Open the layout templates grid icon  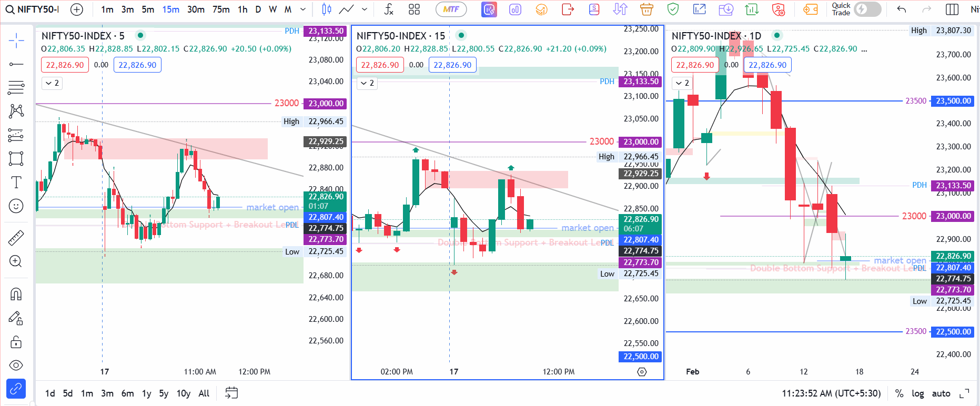tap(414, 9)
